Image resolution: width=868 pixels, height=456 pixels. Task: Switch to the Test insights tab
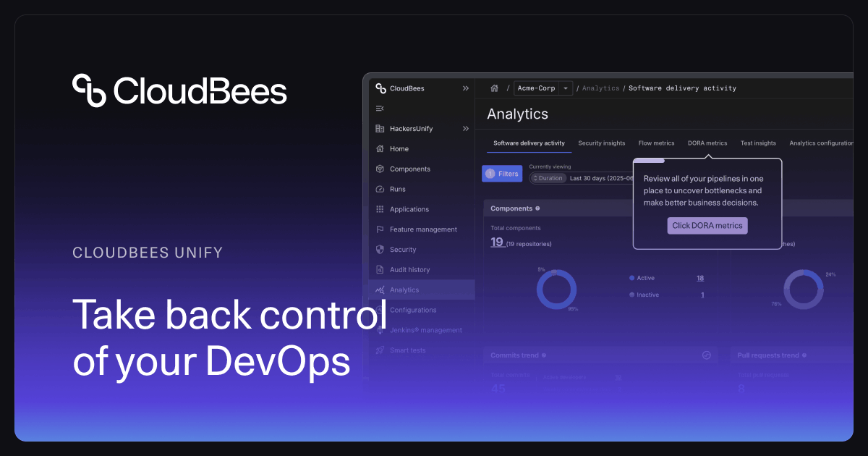758,143
